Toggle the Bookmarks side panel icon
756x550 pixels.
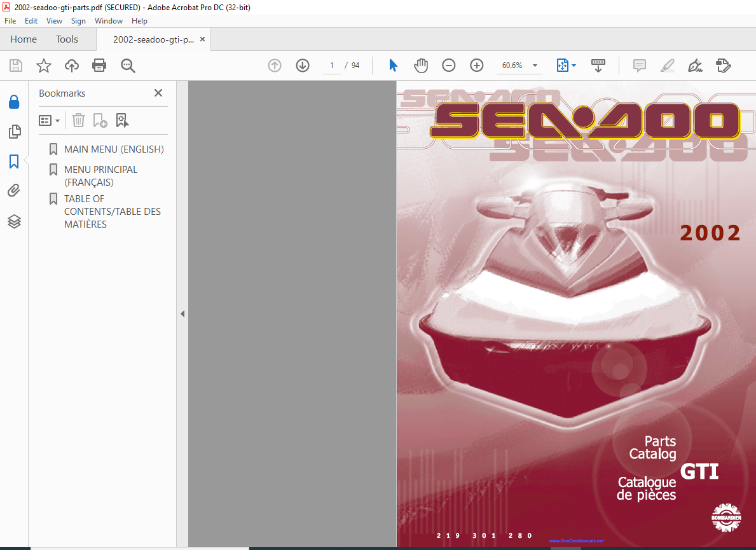click(x=14, y=162)
